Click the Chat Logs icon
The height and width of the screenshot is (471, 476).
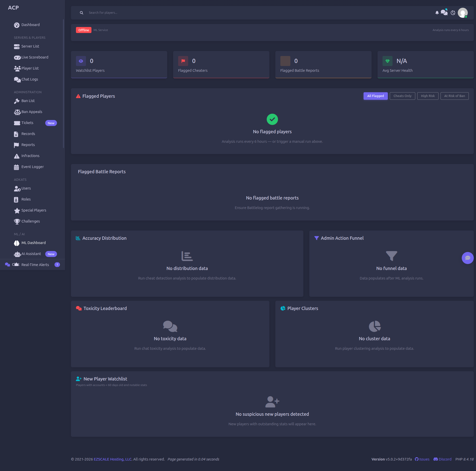click(x=17, y=79)
